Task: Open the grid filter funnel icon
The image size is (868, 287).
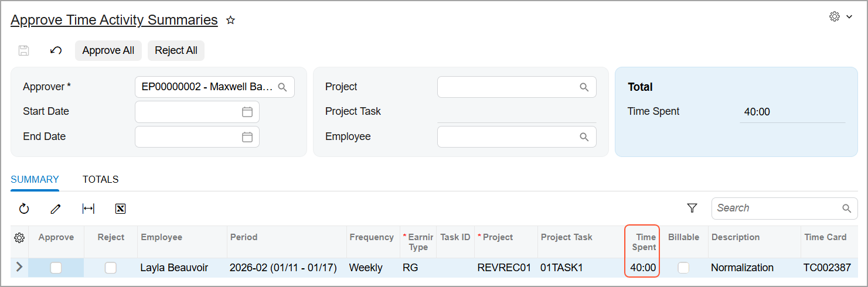Action: 692,208
